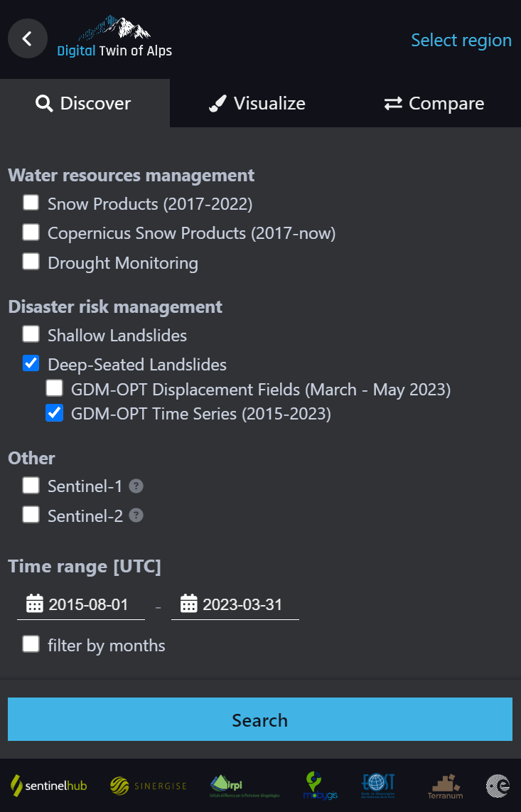
Task: Enable Snow Products (2017-2022) checkbox
Action: [x=31, y=203]
